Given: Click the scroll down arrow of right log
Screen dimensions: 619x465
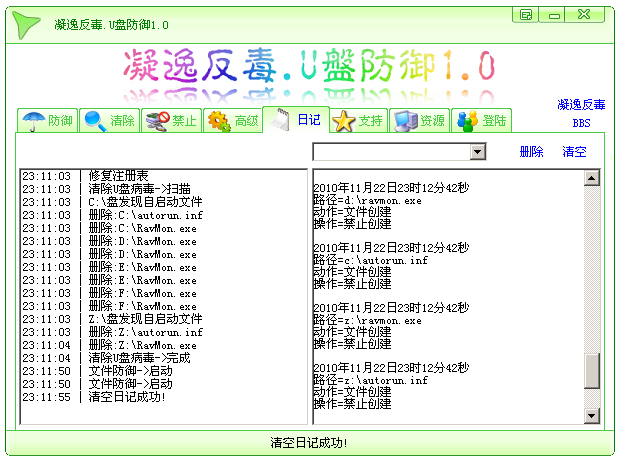Looking at the screenshot, I should (x=591, y=415).
